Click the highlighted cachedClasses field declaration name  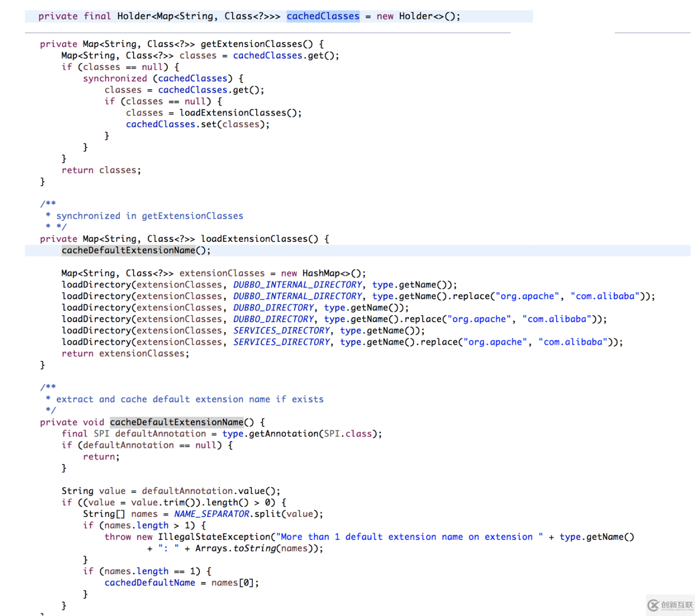(323, 16)
